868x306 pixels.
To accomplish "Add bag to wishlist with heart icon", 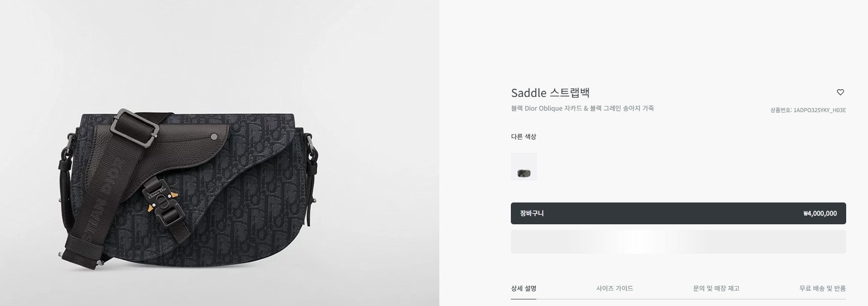I will 840,92.
